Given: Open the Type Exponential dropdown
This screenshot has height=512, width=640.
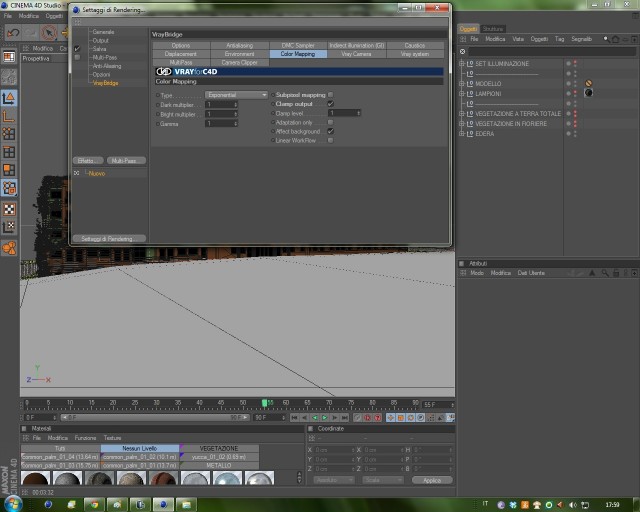Looking at the screenshot, I should 236,95.
